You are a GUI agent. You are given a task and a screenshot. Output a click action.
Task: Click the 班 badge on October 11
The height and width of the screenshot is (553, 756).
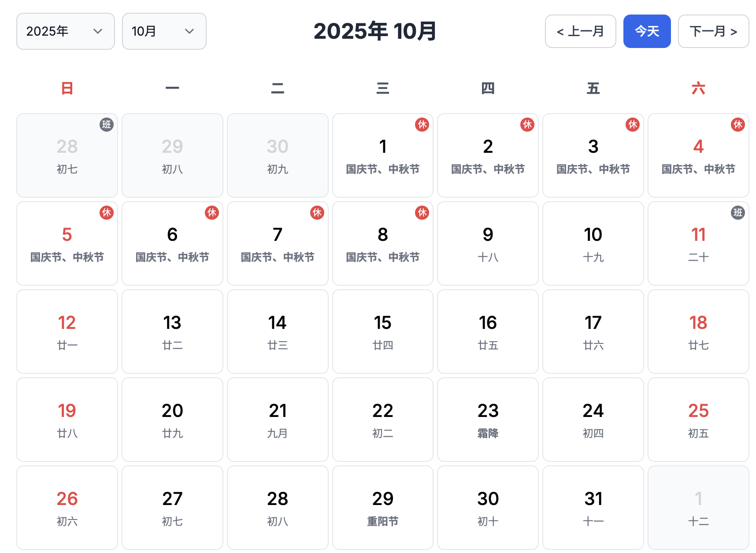pyautogui.click(x=738, y=213)
